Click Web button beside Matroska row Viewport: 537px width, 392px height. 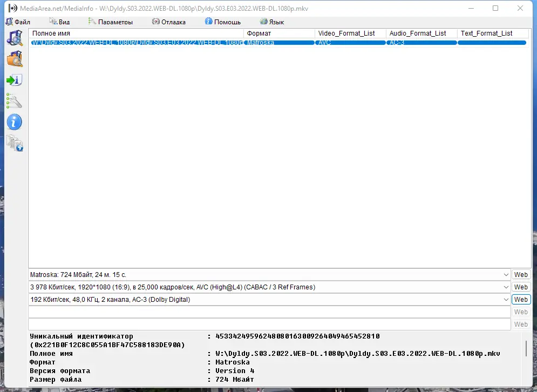(521, 275)
